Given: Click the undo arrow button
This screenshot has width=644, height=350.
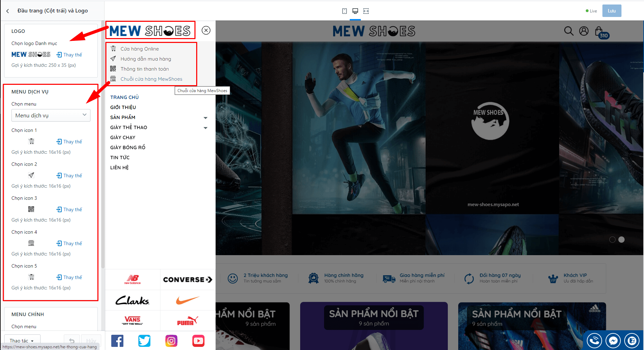Looking at the screenshot, I should (72, 341).
